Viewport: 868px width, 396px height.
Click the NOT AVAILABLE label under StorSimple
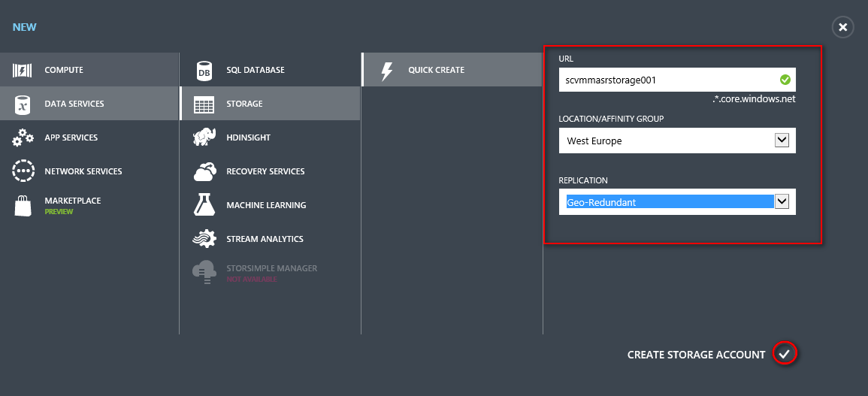pos(251,279)
